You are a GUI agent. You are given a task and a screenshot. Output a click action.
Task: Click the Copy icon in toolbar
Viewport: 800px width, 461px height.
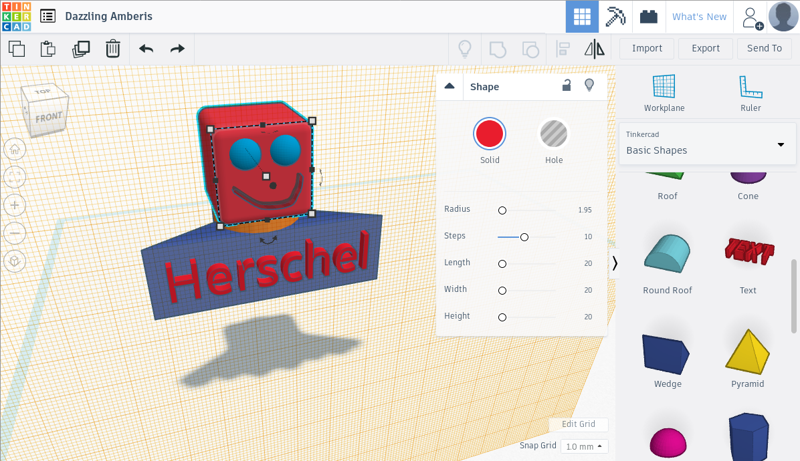[17, 48]
